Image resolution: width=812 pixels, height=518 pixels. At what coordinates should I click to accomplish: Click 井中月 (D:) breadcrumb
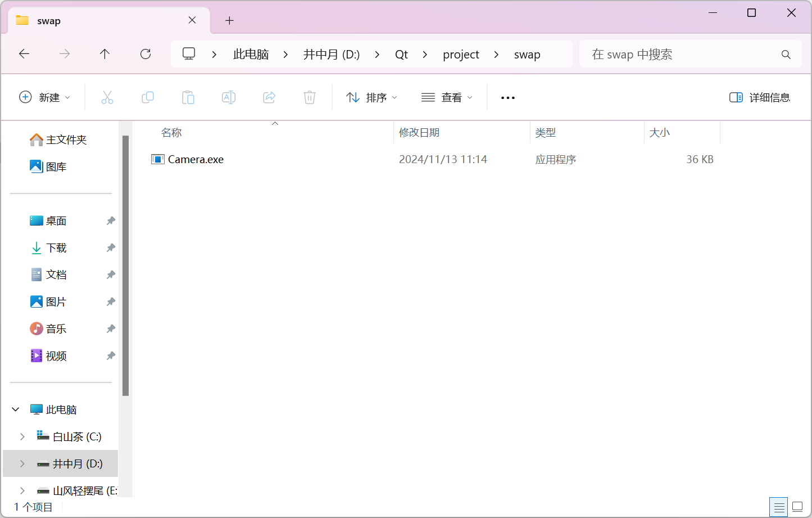coord(332,55)
